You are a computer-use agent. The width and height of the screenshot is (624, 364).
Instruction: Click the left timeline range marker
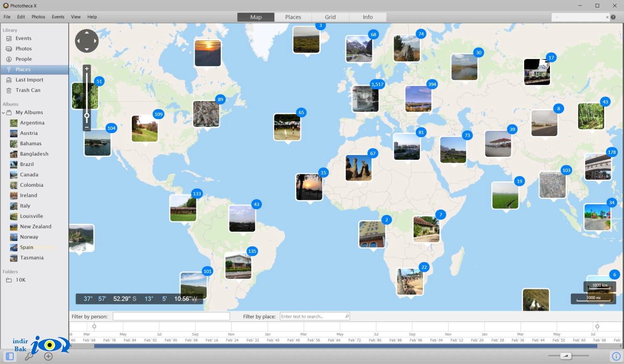pyautogui.click(x=94, y=327)
